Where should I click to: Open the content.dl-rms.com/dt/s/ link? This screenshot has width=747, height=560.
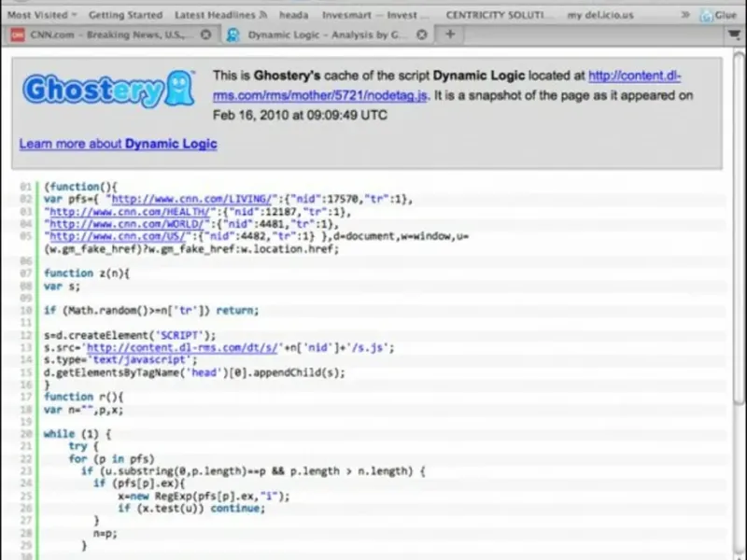[x=182, y=347]
